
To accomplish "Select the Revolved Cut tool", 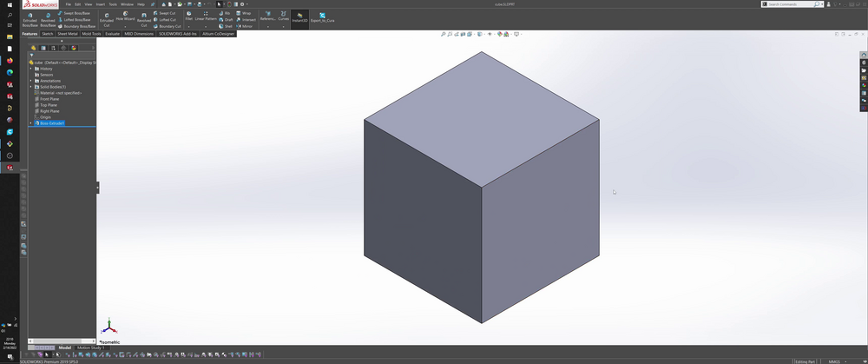I will pos(144,19).
